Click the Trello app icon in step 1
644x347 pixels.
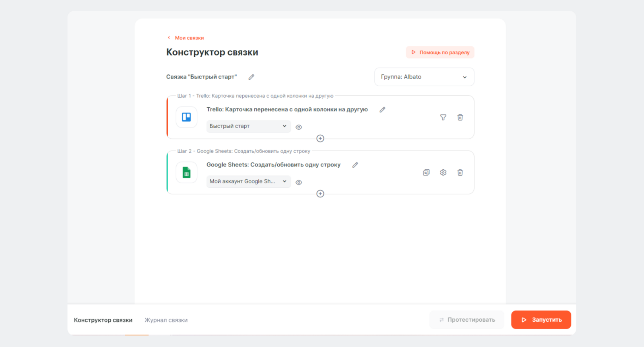click(186, 117)
